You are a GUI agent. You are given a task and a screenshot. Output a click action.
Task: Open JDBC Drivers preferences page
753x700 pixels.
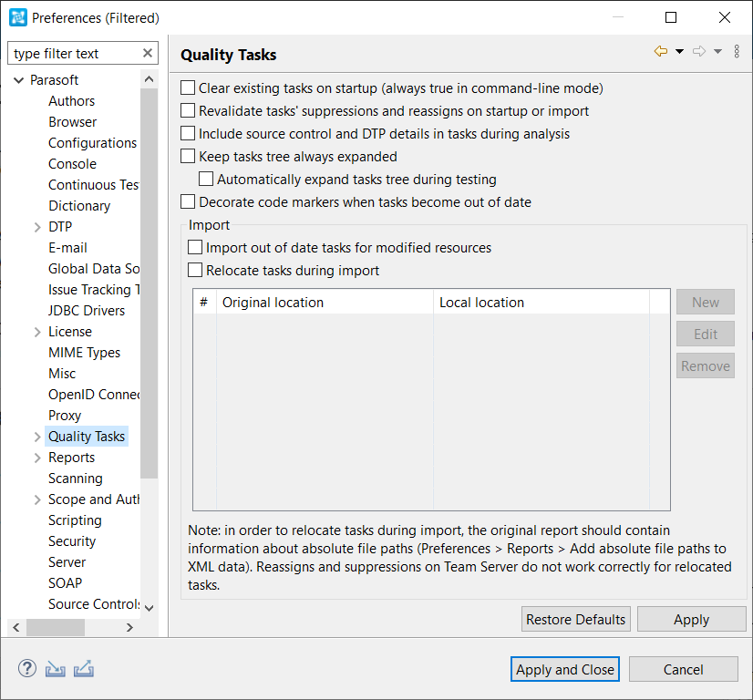87,311
